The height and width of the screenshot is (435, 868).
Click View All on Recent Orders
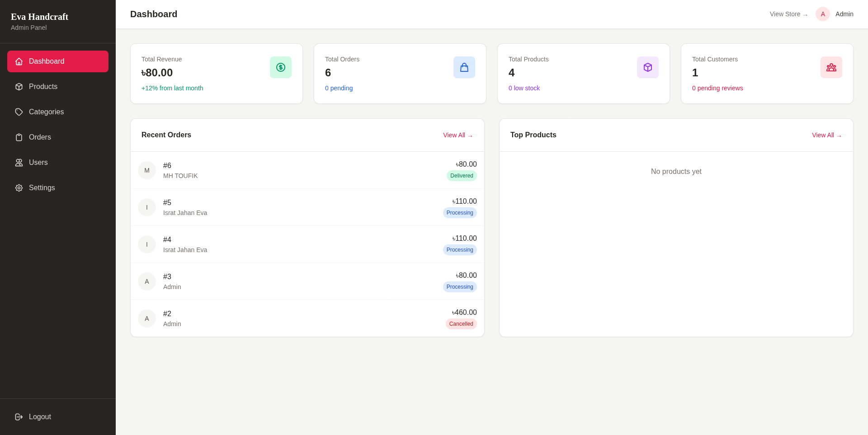[457, 135]
